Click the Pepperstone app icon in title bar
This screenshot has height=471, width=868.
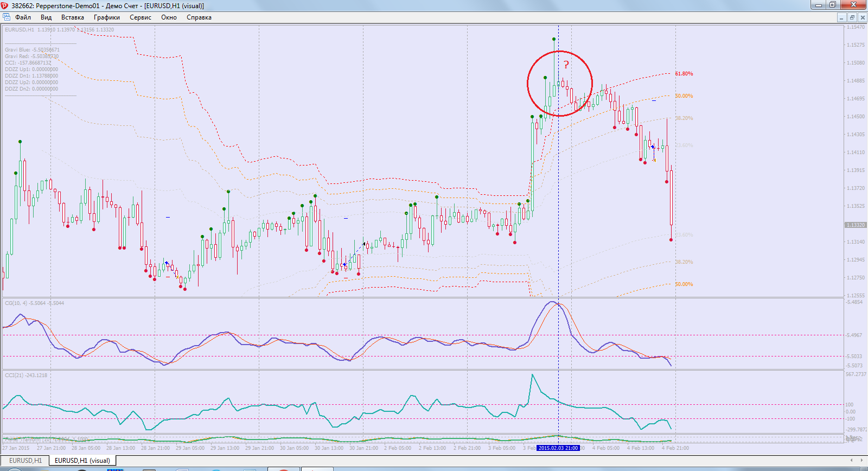tap(5, 5)
